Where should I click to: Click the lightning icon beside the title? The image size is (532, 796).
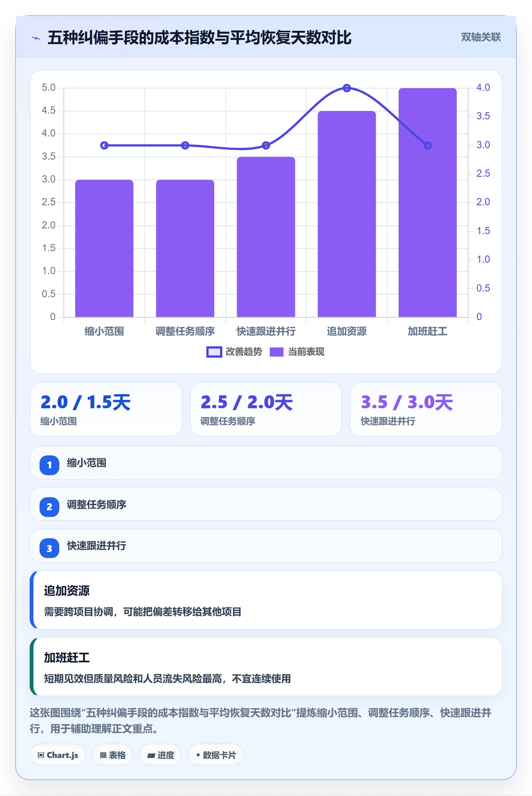click(36, 38)
